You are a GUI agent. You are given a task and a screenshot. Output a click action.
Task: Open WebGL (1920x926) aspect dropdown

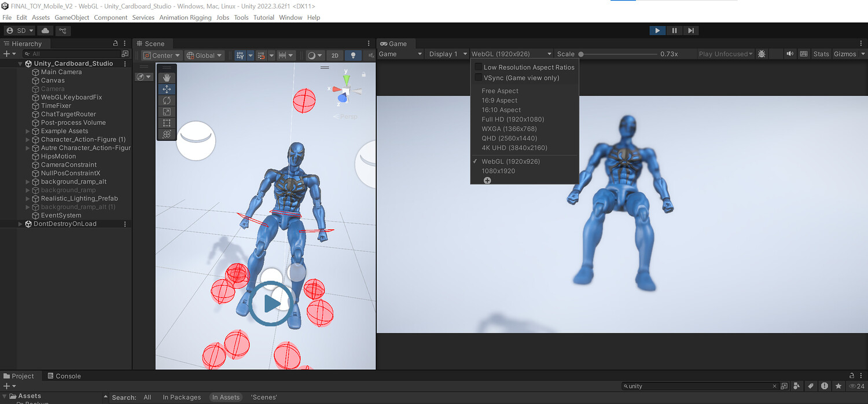[x=512, y=54]
